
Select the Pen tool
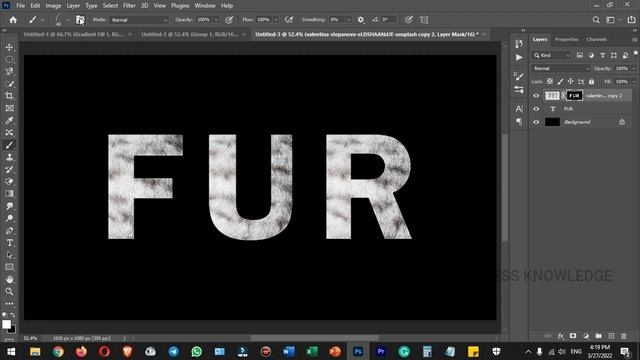[9, 231]
